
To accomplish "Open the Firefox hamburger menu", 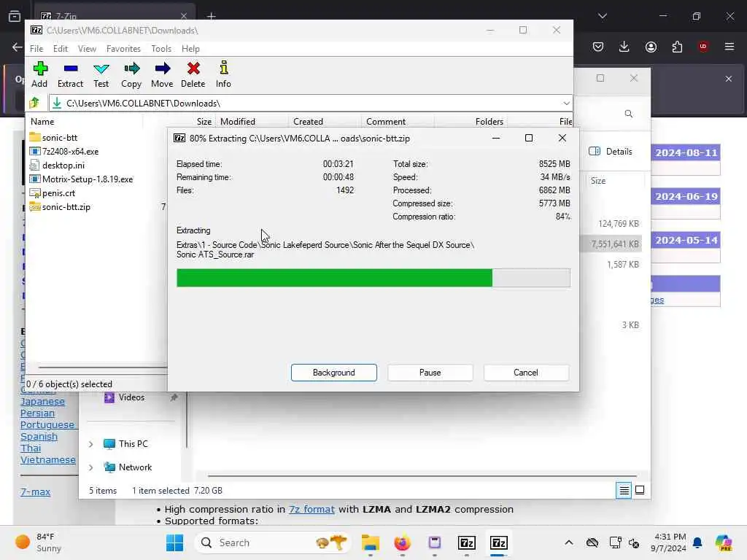I will coord(729,46).
